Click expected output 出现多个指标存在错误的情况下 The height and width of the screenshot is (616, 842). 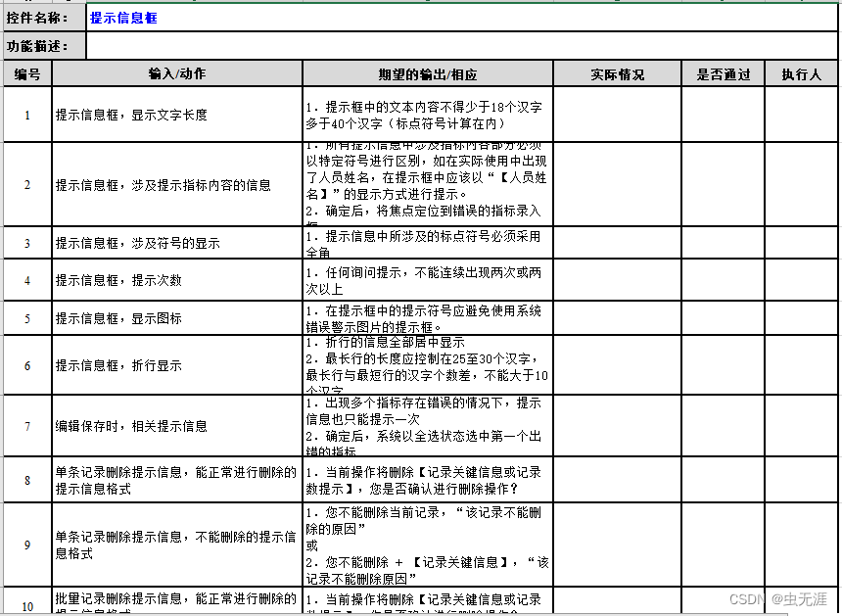[428, 426]
